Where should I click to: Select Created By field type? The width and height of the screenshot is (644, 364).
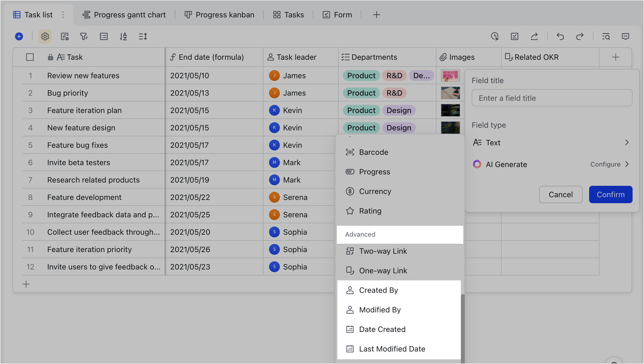click(x=399, y=290)
